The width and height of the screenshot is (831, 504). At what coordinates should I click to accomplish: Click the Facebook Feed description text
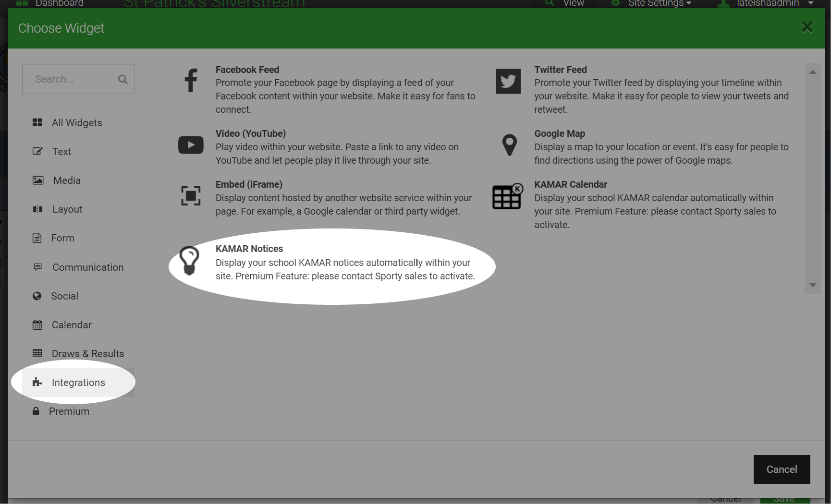[345, 96]
